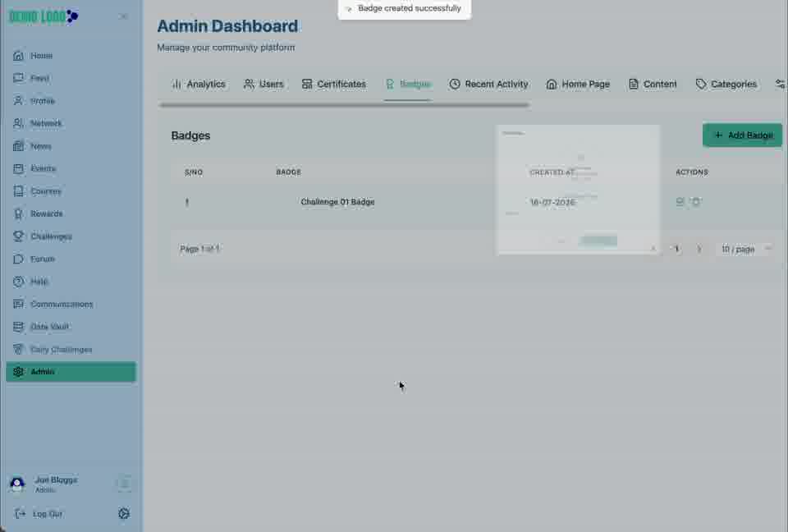
Task: Switch to the Analytics tab
Action: pyautogui.click(x=199, y=84)
